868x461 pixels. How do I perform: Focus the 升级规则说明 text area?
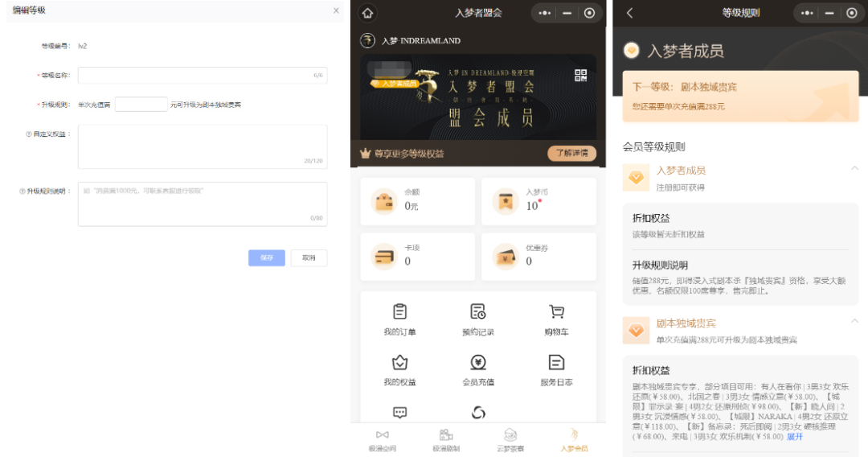click(x=203, y=204)
